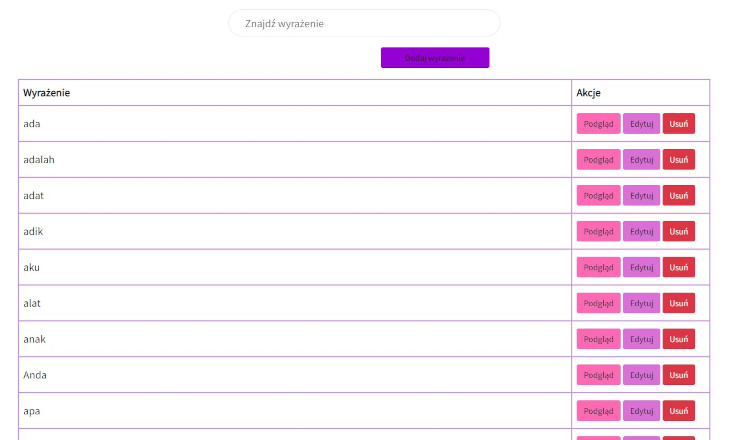736x440 pixels.
Task: Open Podgląd for the anak entry
Action: point(598,339)
